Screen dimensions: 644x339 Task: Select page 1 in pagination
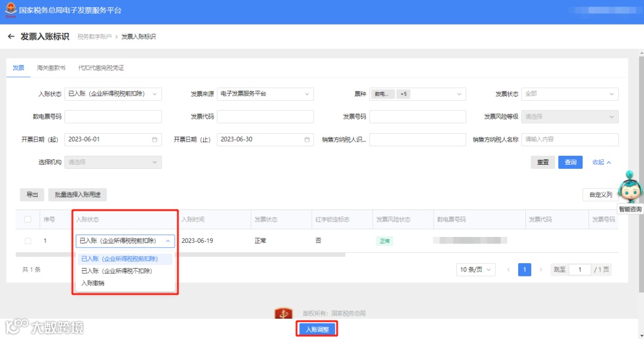(525, 270)
